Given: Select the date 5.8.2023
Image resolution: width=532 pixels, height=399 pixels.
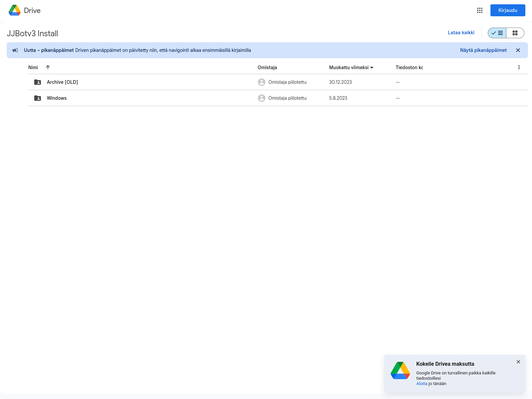Looking at the screenshot, I should (x=338, y=98).
